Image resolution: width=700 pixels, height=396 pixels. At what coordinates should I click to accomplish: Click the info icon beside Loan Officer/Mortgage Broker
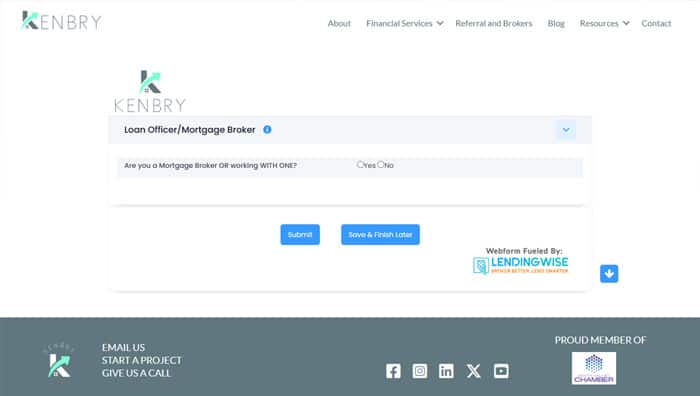tap(267, 130)
